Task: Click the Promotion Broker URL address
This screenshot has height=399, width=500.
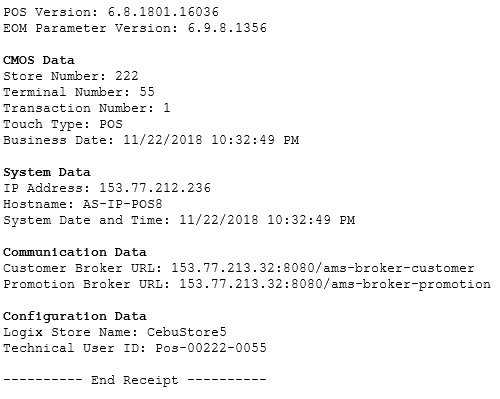Action: coord(335,284)
